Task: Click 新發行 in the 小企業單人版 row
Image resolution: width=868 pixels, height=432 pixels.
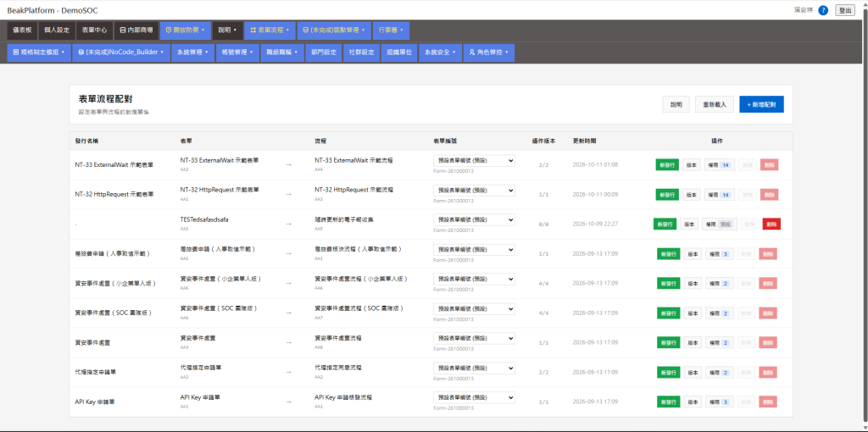Action: (x=668, y=283)
